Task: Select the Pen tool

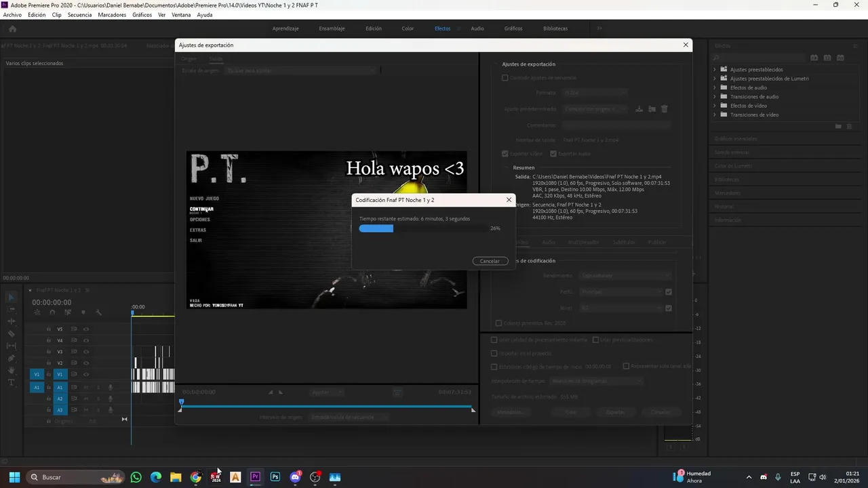Action: 12,358
